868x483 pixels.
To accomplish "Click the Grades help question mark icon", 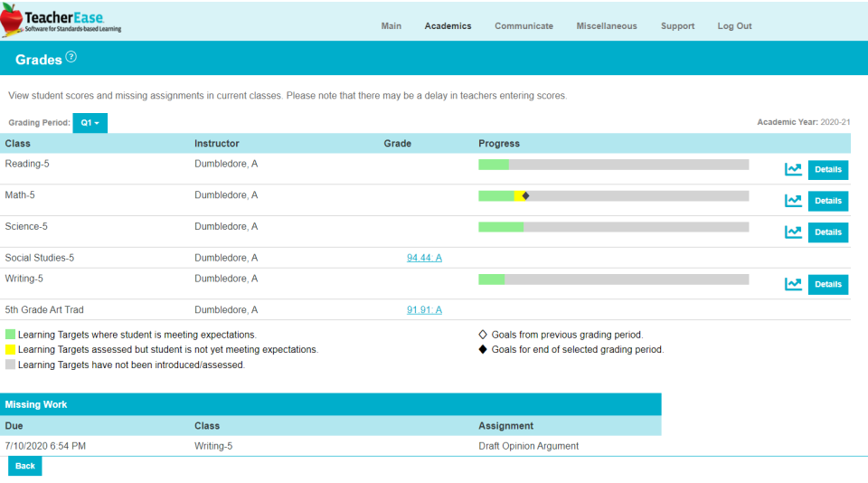I will (x=71, y=56).
